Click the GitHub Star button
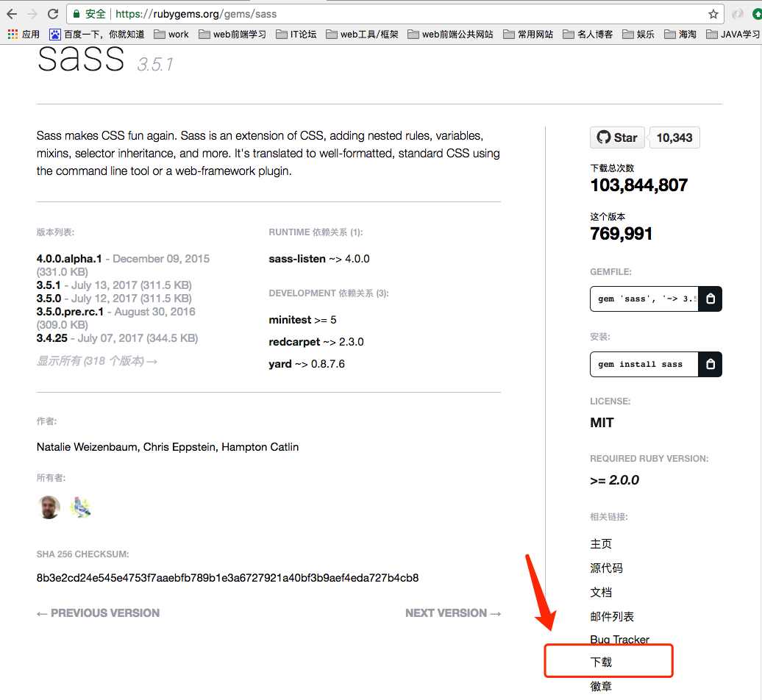This screenshot has height=700, width=762. (x=617, y=137)
